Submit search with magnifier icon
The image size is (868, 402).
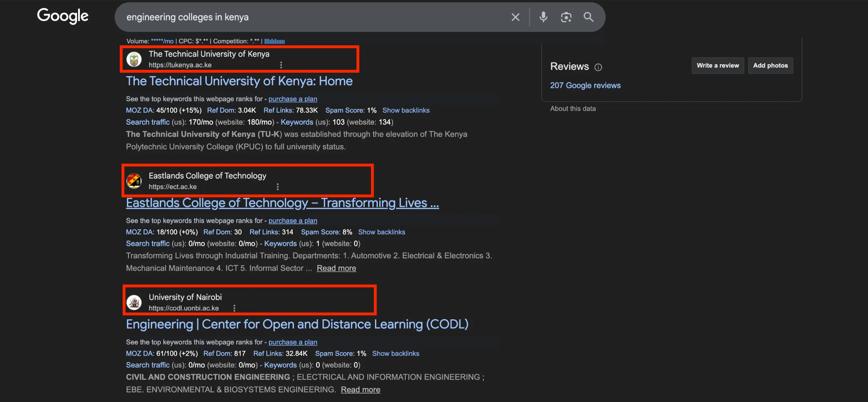tap(589, 17)
